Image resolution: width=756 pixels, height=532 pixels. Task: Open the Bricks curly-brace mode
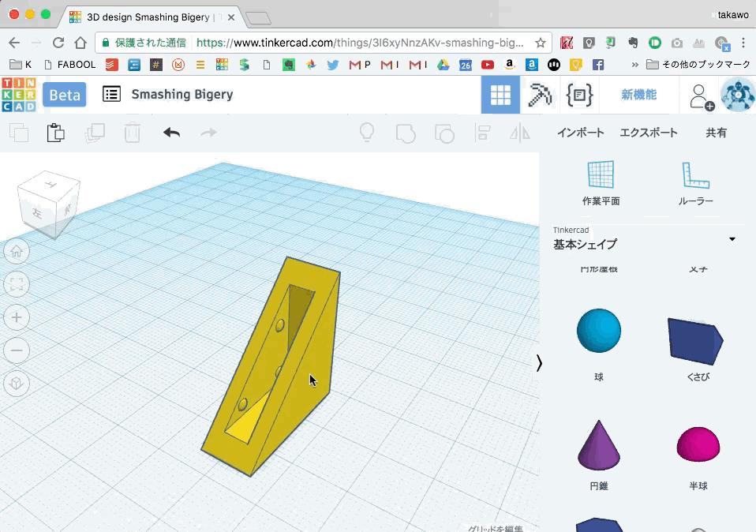579,95
